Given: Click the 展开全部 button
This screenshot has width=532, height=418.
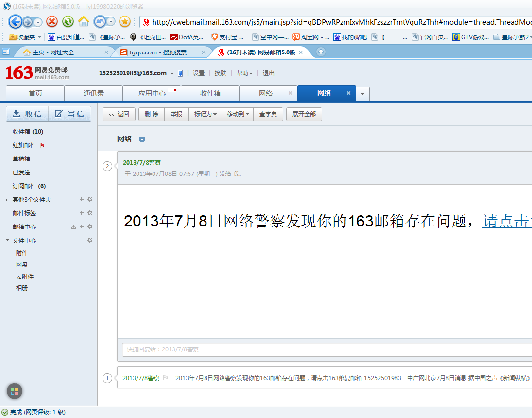Looking at the screenshot, I should pos(304,114).
